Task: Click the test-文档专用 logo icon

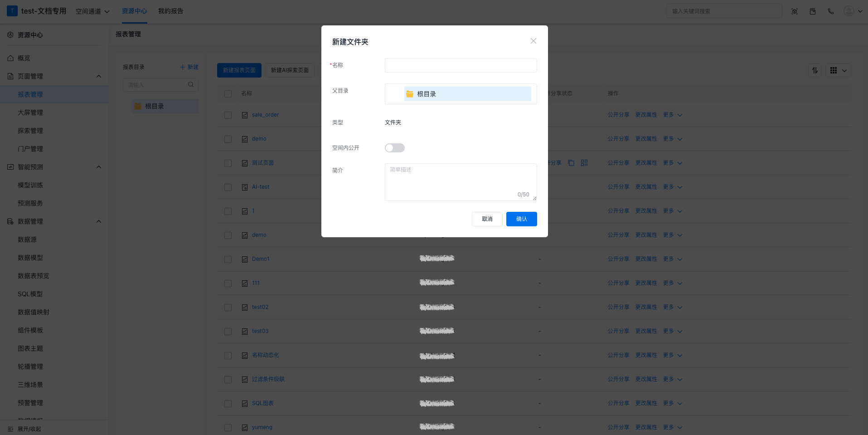Action: click(12, 11)
